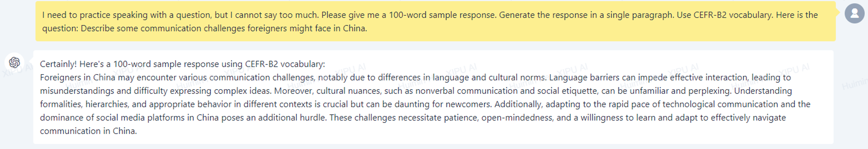Viewport: 868px width, 149px height.
Task: Click the white assistant response bubble
Action: tap(433, 97)
